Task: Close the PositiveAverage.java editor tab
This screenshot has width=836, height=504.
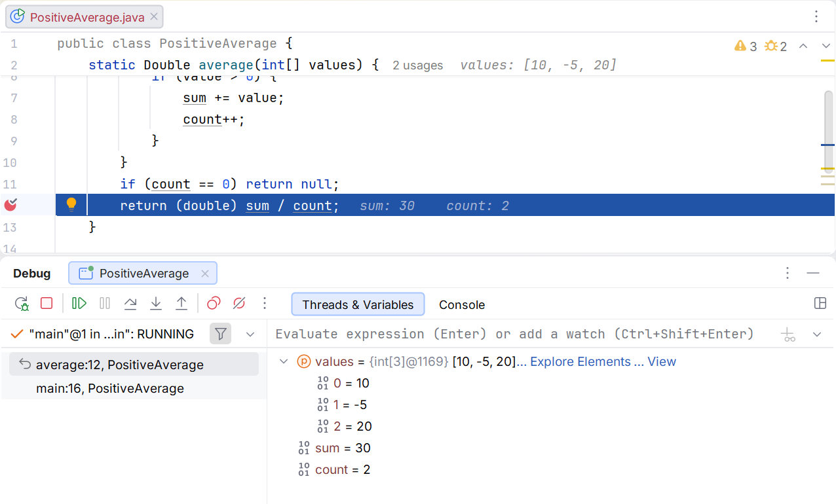Action: tap(154, 17)
